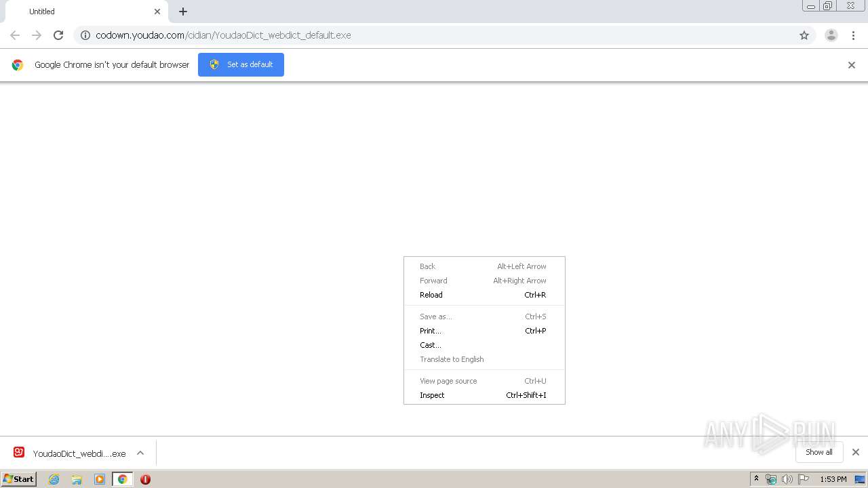The width and height of the screenshot is (868, 488).
Task: Restore down the Chrome window
Action: pos(828,6)
